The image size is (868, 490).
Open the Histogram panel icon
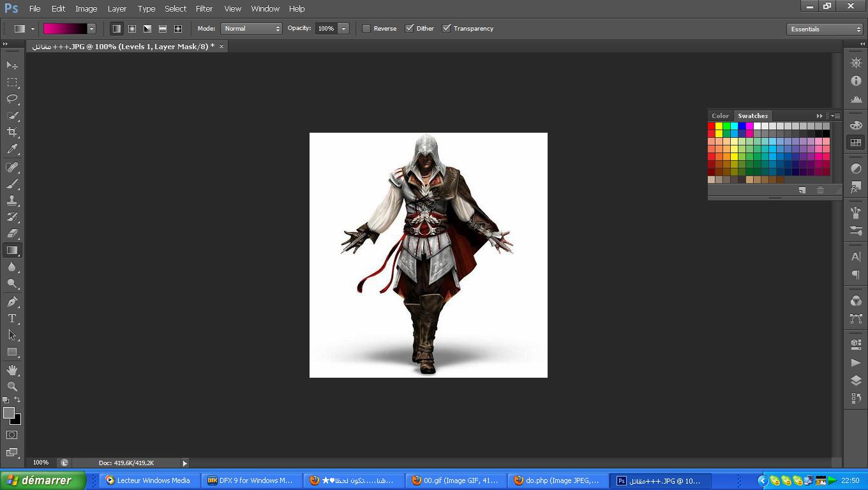coord(856,99)
